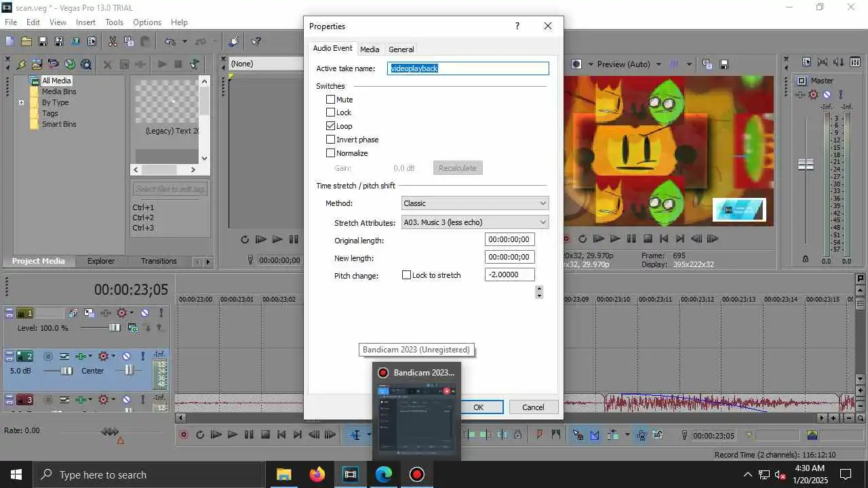Click the Rate scrub slider handle
Screen dimensions: 868x488
click(x=110, y=432)
